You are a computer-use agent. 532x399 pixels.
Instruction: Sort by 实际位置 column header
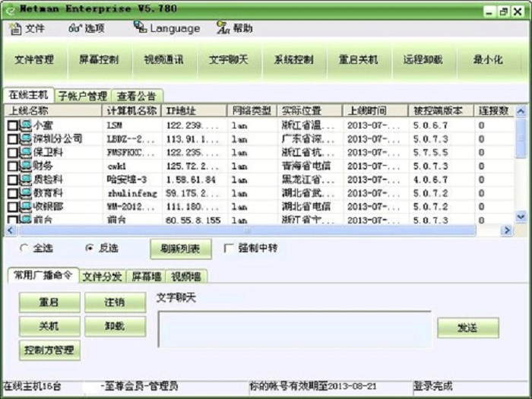[x=310, y=111]
